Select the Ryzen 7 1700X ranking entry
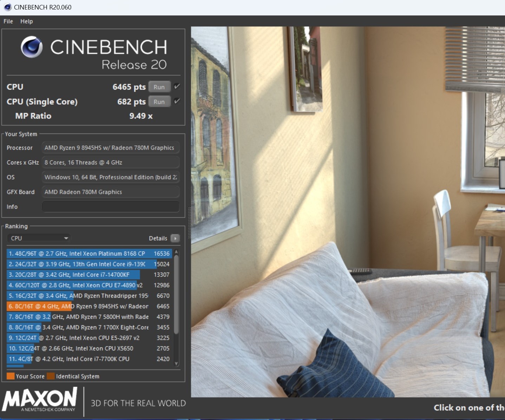 pyautogui.click(x=89, y=327)
